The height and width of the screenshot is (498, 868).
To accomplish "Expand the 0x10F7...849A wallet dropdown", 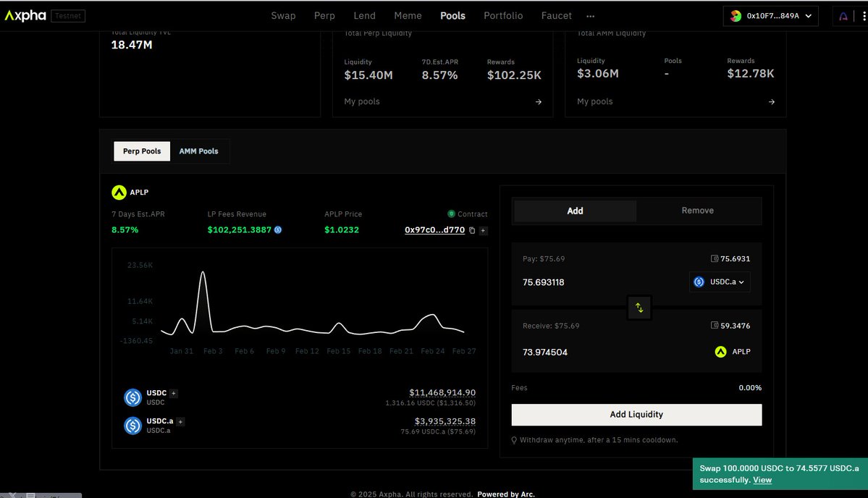I will [x=770, y=16].
